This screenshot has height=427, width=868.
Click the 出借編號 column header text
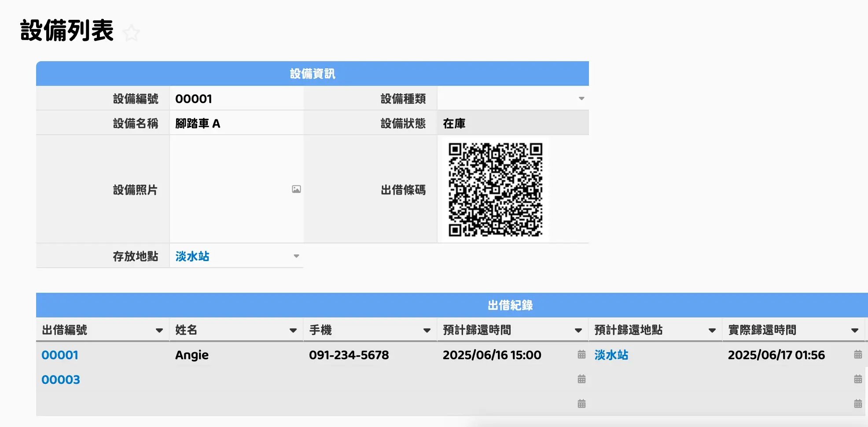[64, 330]
